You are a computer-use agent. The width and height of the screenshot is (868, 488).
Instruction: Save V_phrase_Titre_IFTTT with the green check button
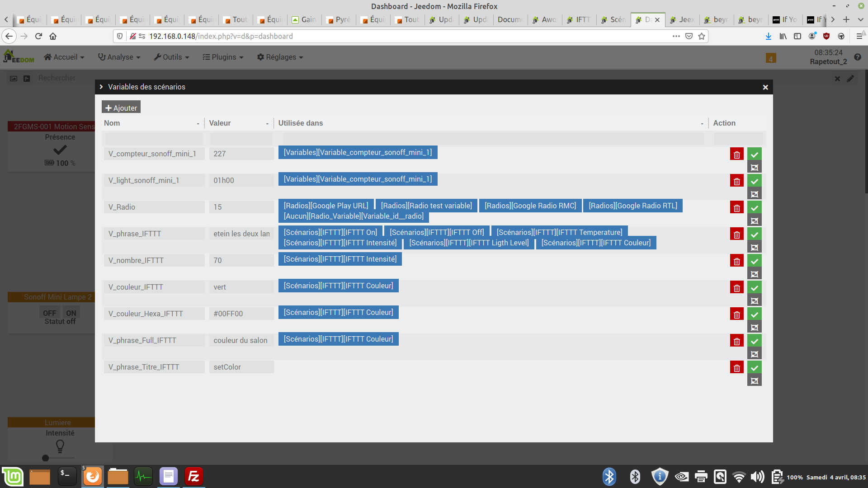pos(754,367)
